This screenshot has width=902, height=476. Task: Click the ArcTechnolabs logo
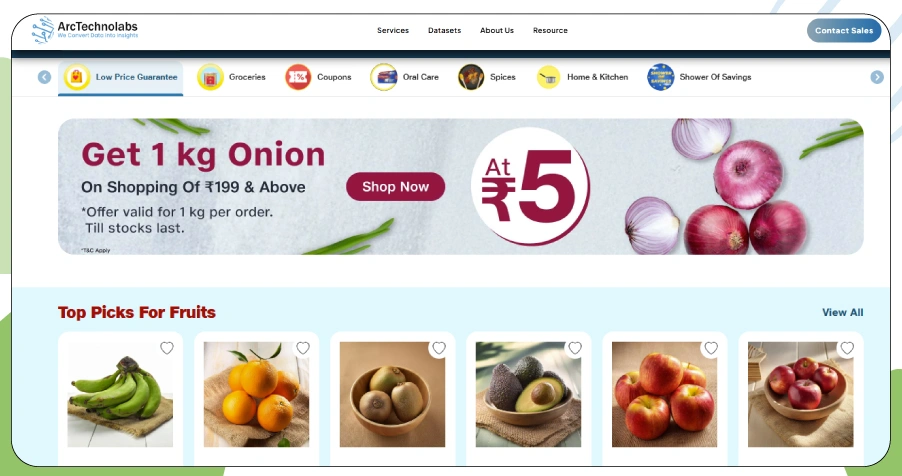[x=85, y=30]
